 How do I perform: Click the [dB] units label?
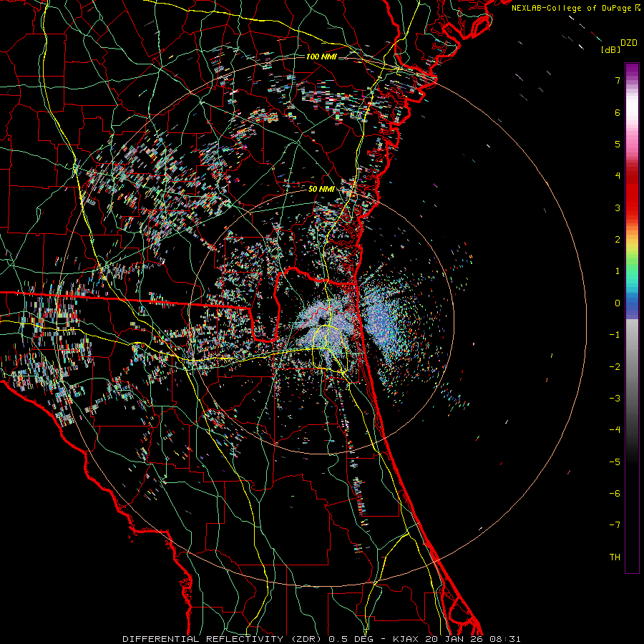(x=610, y=50)
